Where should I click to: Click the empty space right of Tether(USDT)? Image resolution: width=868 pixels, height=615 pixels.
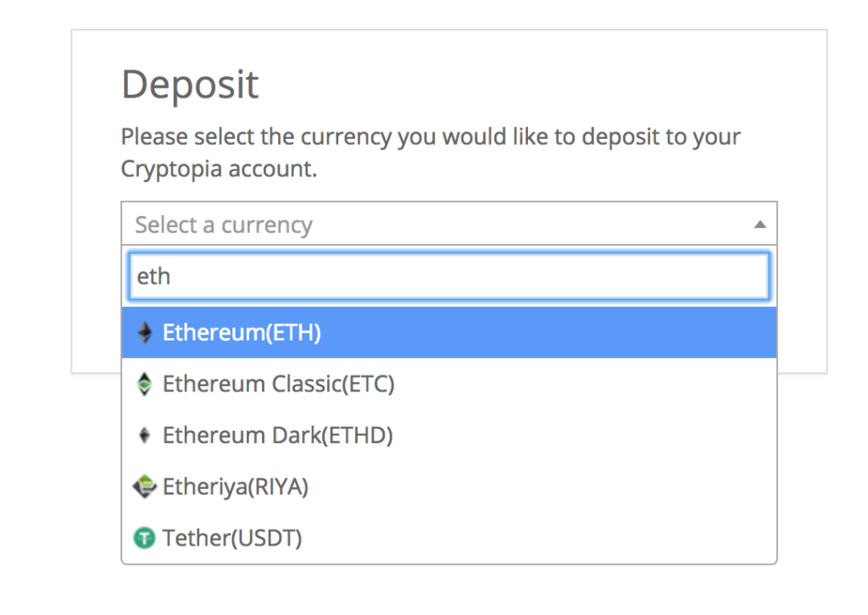coord(539,538)
